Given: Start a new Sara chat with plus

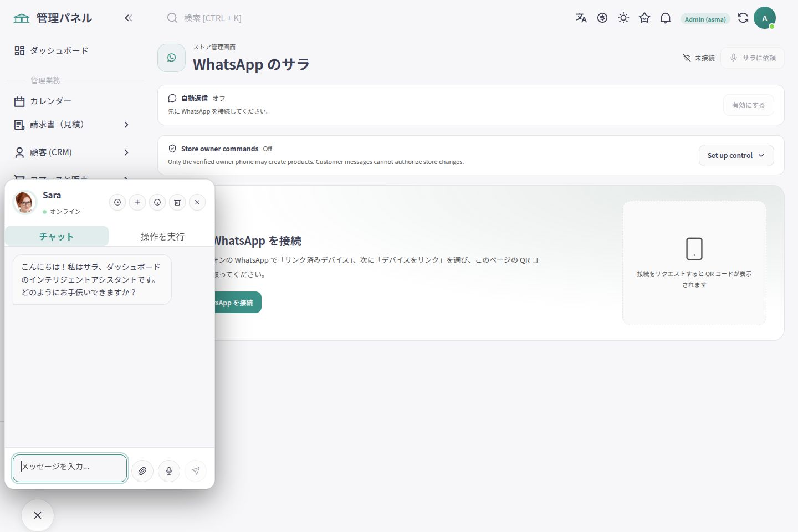Looking at the screenshot, I should [x=137, y=202].
